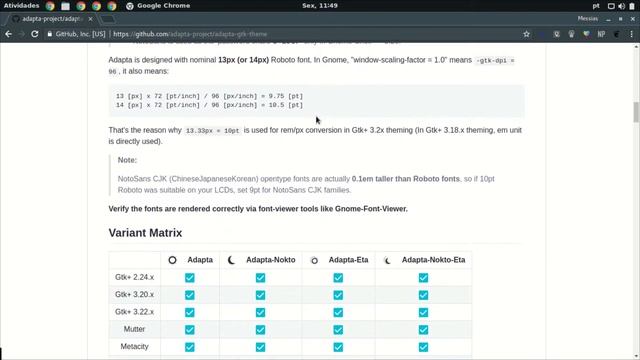
Task: Click the Variant Matrix heading
Action: [x=145, y=233]
